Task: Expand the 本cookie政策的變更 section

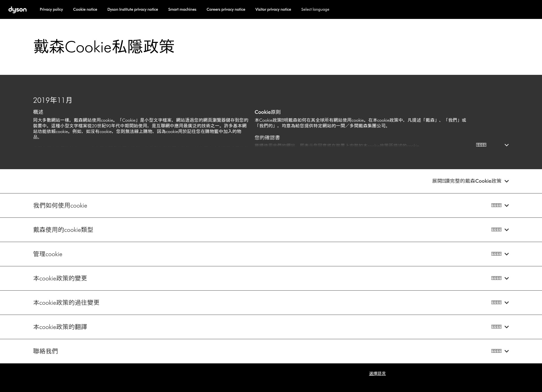Action: point(271,278)
